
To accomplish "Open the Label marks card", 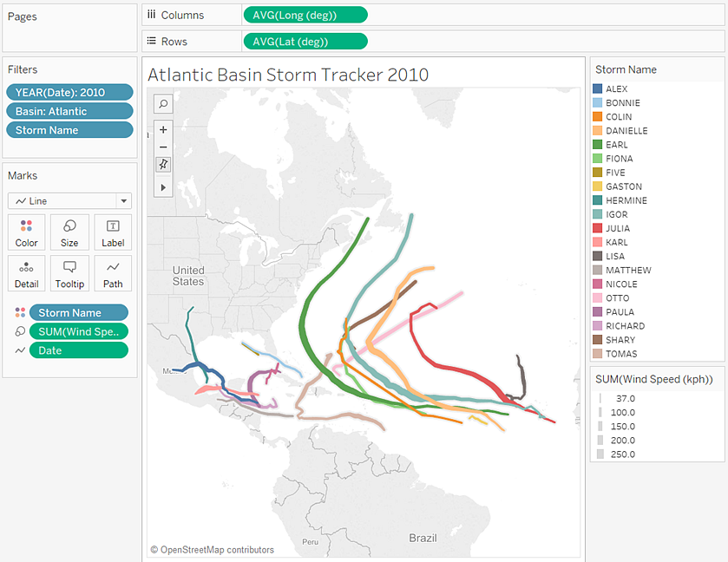I will pyautogui.click(x=113, y=232).
